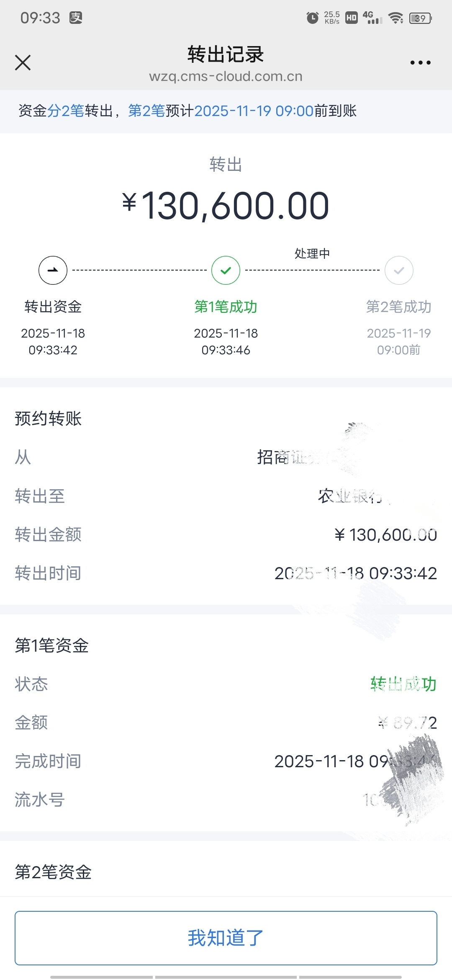Screen dimensions: 452x980
Task: Tap the wzq.cms-cloud.com.cn URL text
Action: tap(226, 77)
